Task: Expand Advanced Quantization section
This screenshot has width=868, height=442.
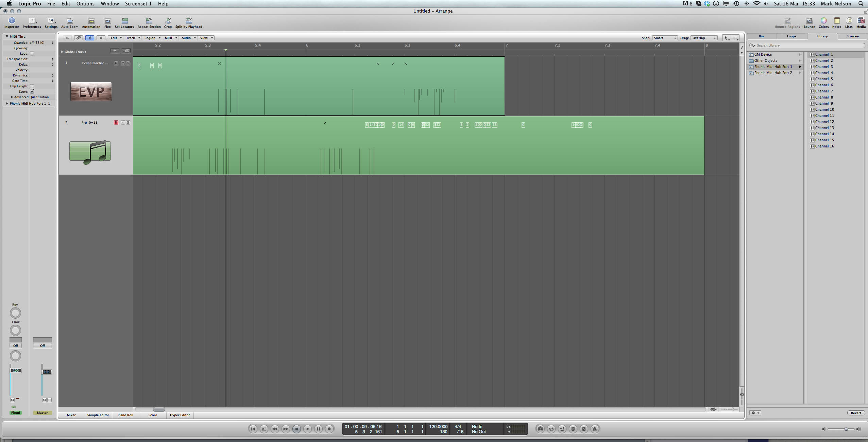Action: click(x=12, y=97)
